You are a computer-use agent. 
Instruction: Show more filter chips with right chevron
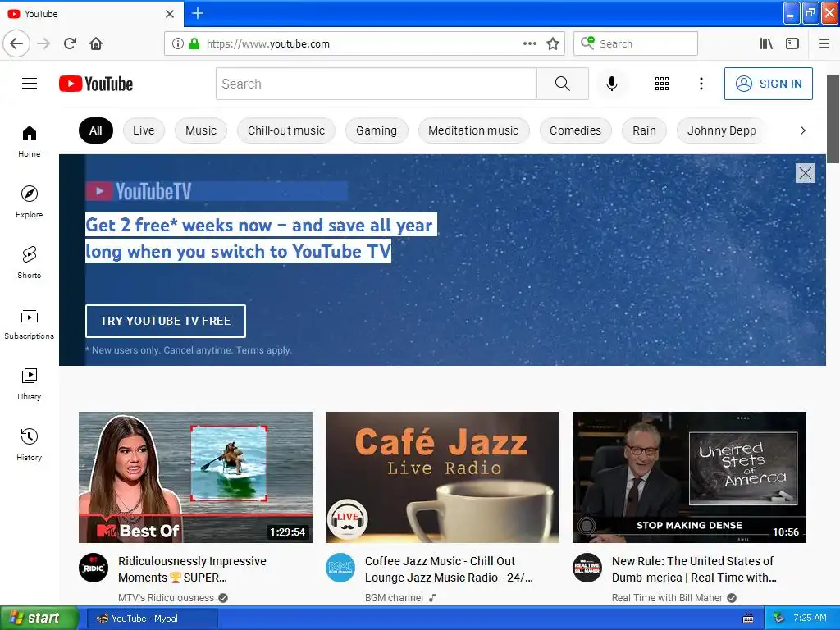[802, 130]
